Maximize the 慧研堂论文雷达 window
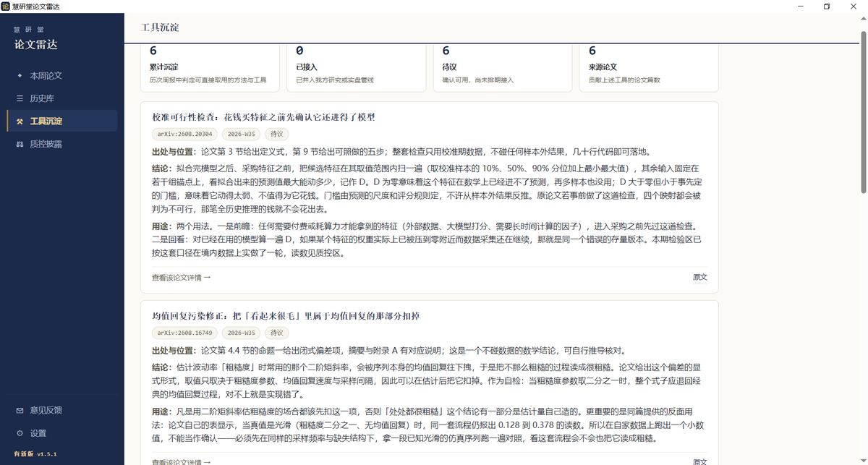This screenshot has height=465, width=868. click(x=827, y=6)
